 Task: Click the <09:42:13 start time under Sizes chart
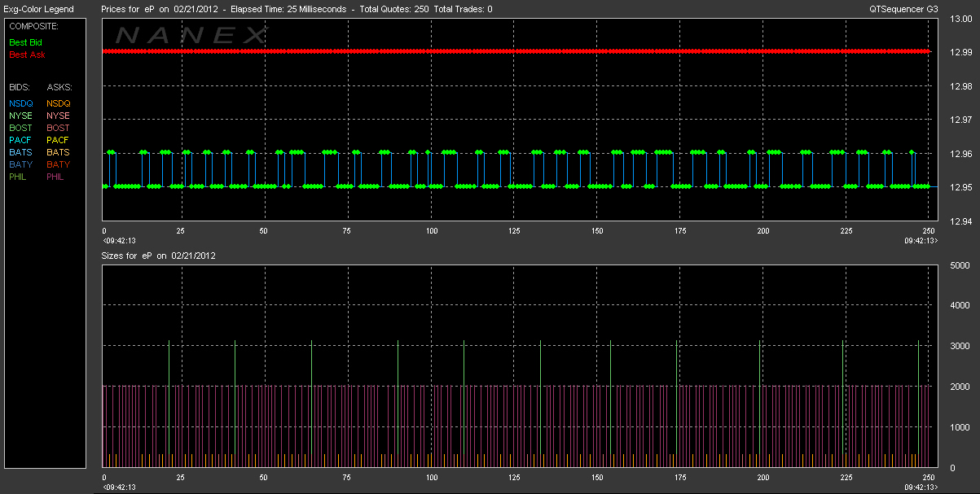tap(118, 487)
